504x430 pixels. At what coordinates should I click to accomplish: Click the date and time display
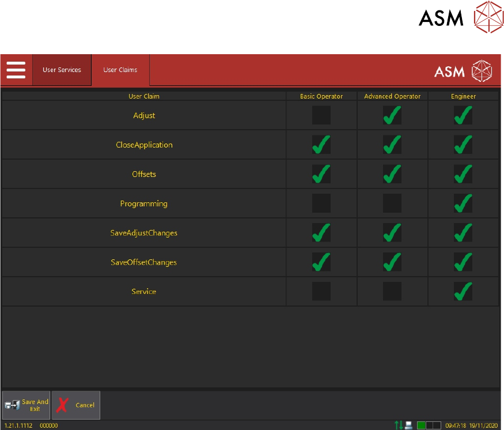click(472, 425)
